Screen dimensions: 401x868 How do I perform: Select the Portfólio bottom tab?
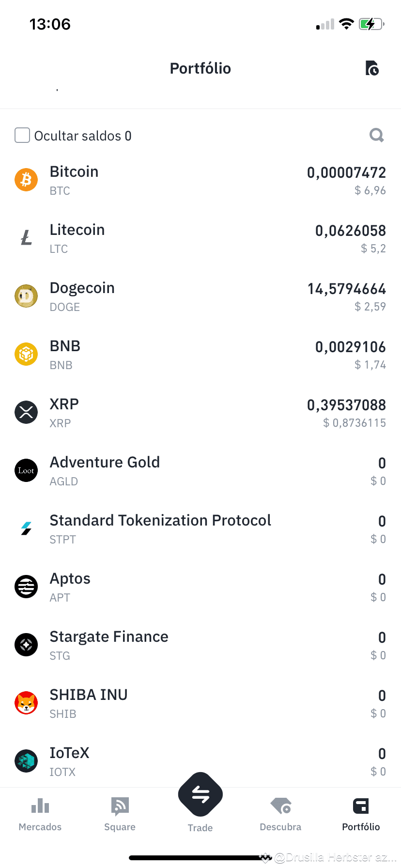361,814
